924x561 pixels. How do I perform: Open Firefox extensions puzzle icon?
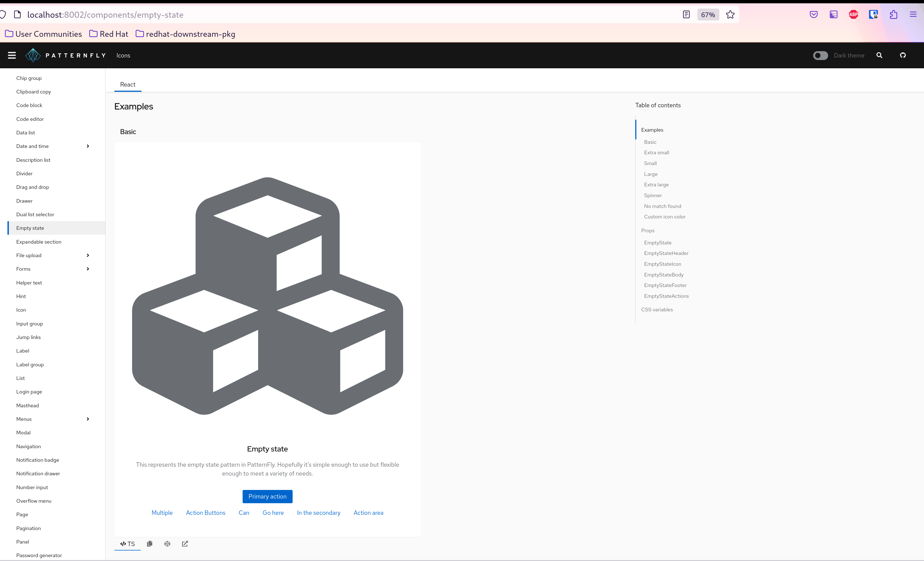pyautogui.click(x=893, y=15)
